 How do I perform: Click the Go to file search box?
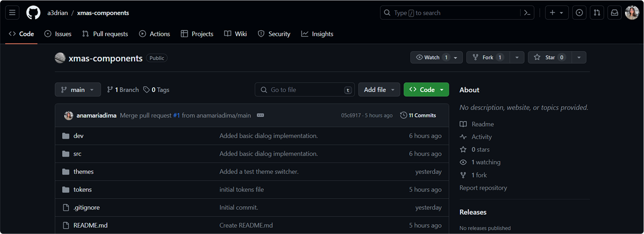pyautogui.click(x=304, y=90)
